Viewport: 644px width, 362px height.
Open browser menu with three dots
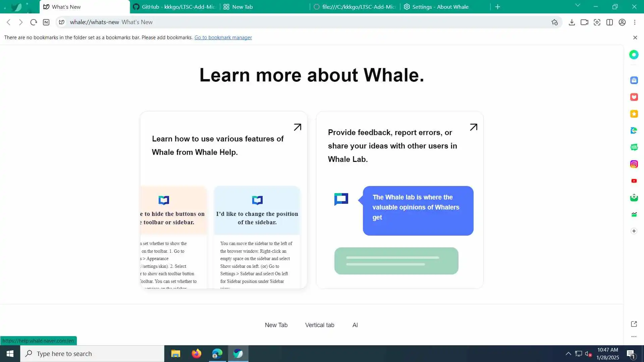click(635, 22)
